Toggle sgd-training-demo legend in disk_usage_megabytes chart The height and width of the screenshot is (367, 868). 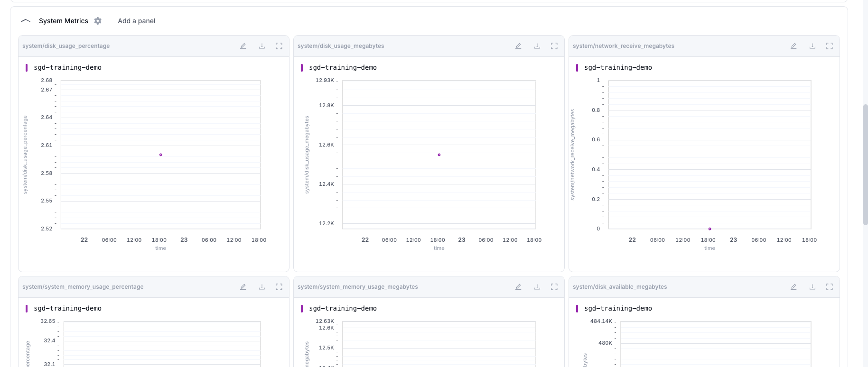(x=339, y=68)
